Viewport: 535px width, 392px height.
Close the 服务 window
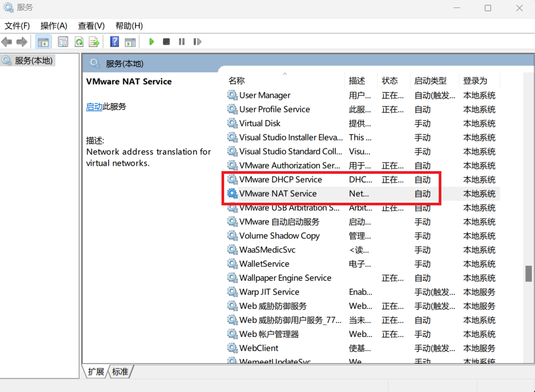tap(519, 8)
